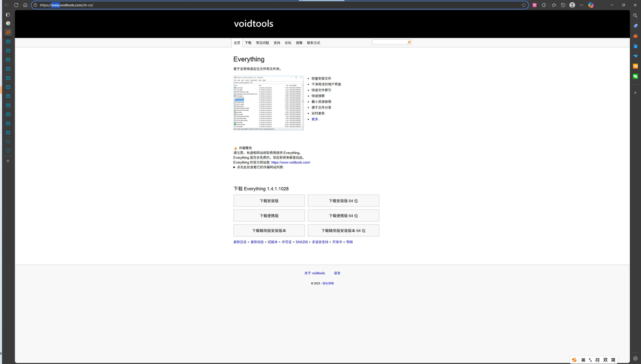Add a sidebar app with plus icon
The image size is (641, 364).
coord(635,92)
